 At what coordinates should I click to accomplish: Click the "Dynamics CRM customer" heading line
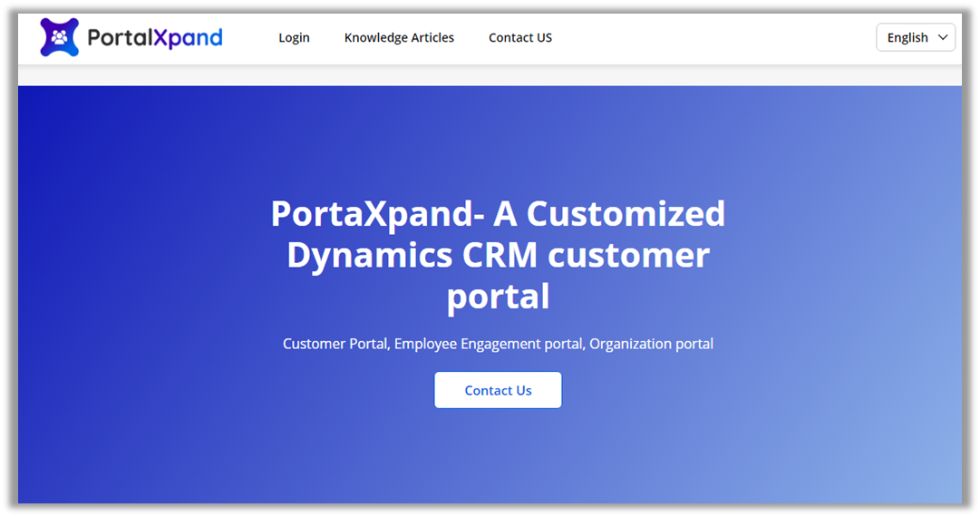(498, 255)
